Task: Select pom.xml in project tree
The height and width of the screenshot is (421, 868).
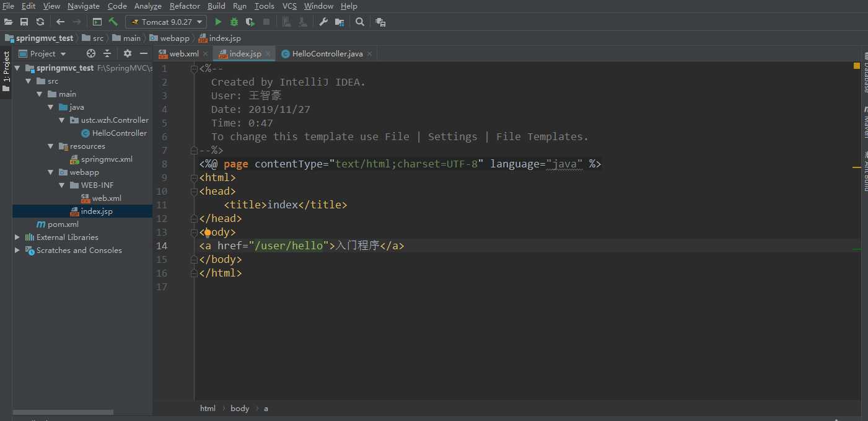Action: point(63,224)
